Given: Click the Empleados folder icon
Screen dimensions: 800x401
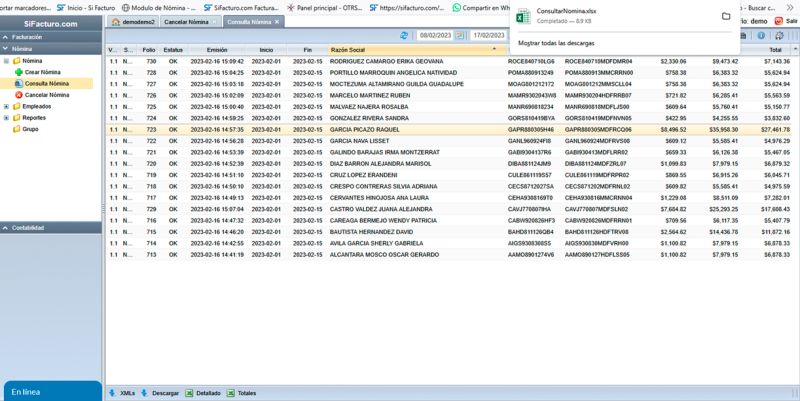Looking at the screenshot, I should point(16,106).
